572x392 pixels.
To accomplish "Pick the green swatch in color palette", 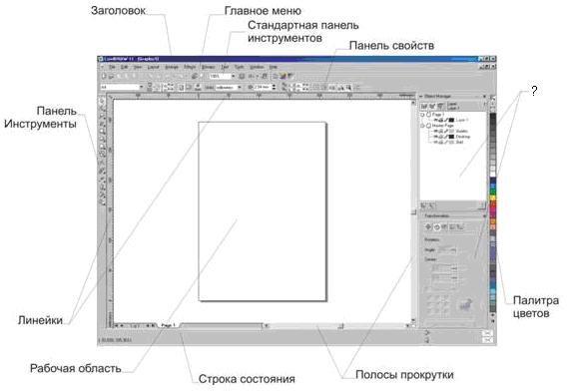I will (493, 192).
